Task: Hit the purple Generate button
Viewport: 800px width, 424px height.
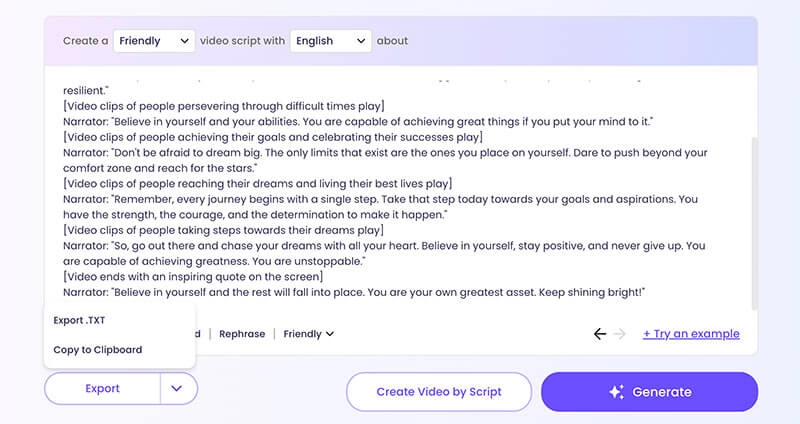Action: [649, 392]
